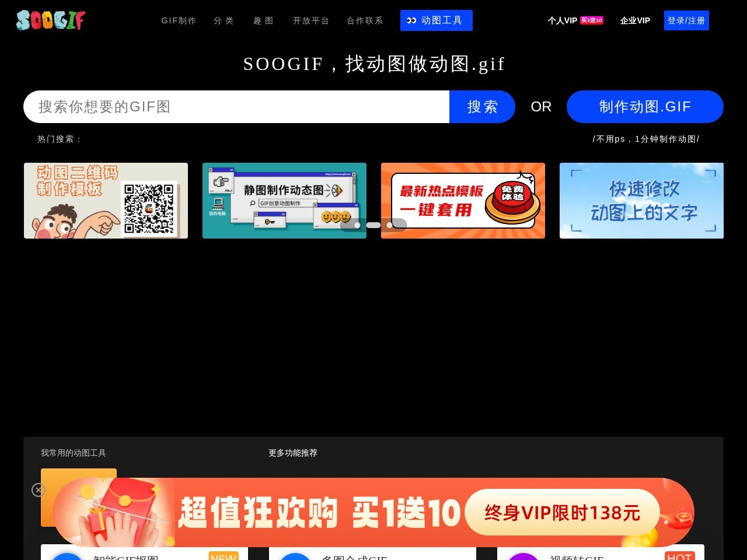Open the 分类 navigation item
Viewport: 747px width, 560px height.
(x=224, y=20)
